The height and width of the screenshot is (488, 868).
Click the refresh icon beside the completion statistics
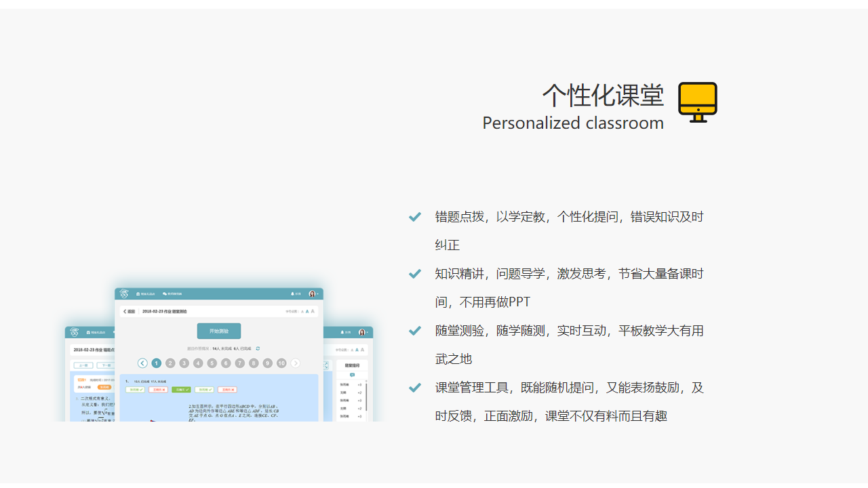258,348
